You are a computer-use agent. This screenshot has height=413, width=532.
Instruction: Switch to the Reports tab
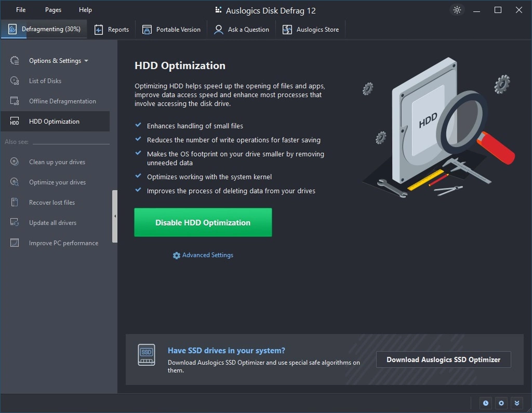click(112, 30)
